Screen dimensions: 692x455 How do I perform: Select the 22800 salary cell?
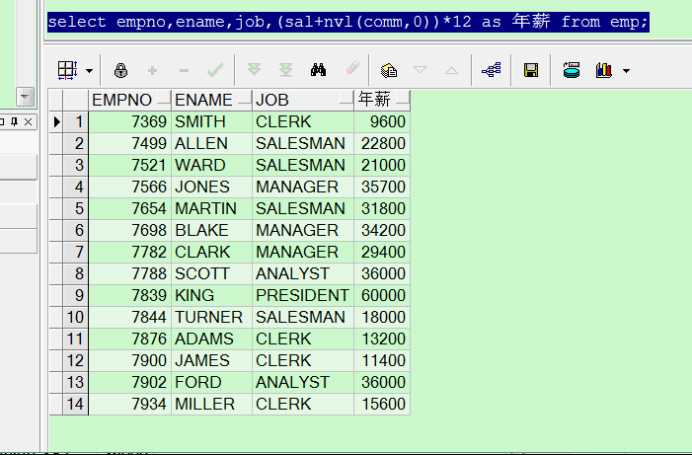click(382, 143)
